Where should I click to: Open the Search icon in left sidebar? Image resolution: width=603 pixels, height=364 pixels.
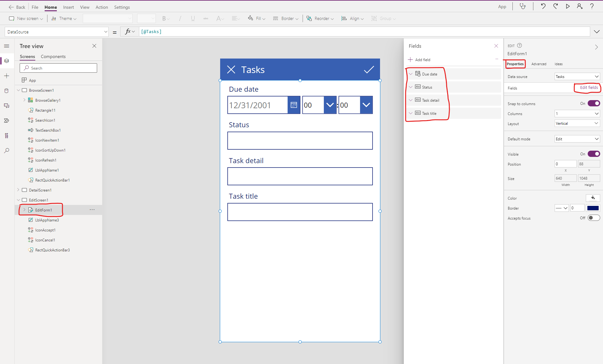point(7,151)
